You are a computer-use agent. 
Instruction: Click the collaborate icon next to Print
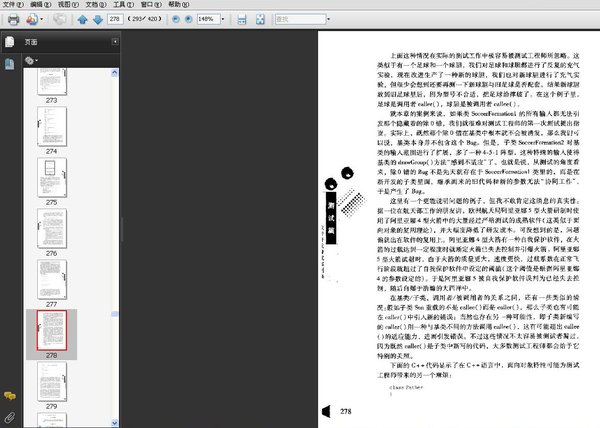click(32, 19)
